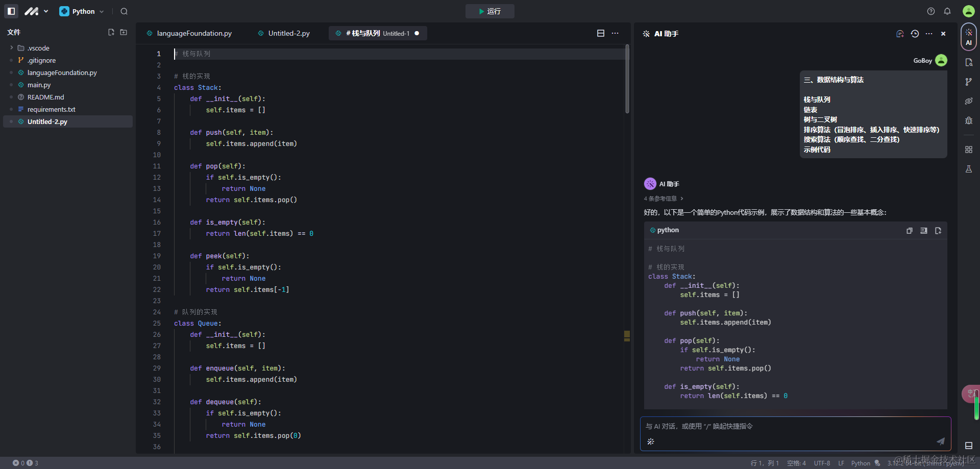The width and height of the screenshot is (980, 469).
Task: Copy the python code block
Action: tap(909, 231)
